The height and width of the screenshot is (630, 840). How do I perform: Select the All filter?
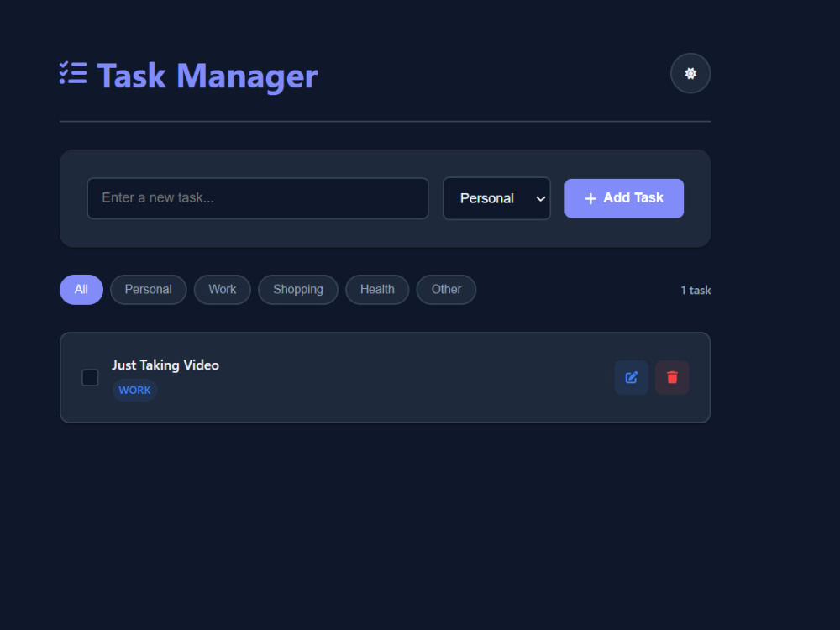click(81, 290)
